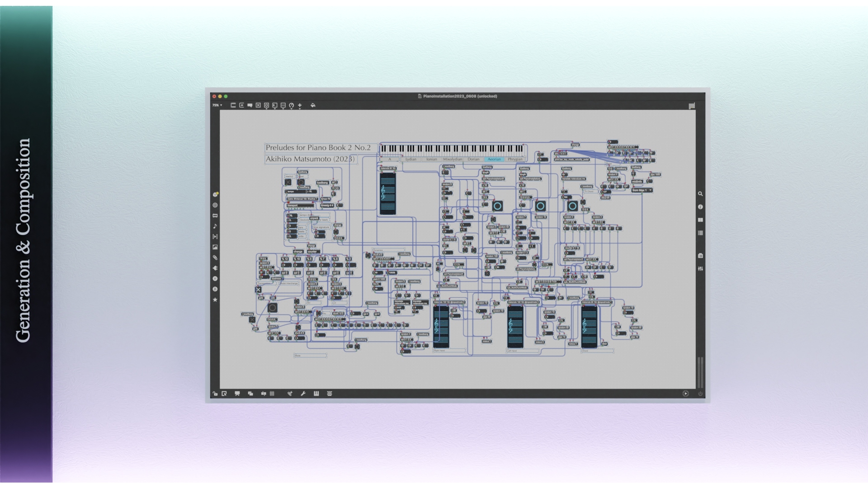Click the paint bucket format icon

point(313,105)
